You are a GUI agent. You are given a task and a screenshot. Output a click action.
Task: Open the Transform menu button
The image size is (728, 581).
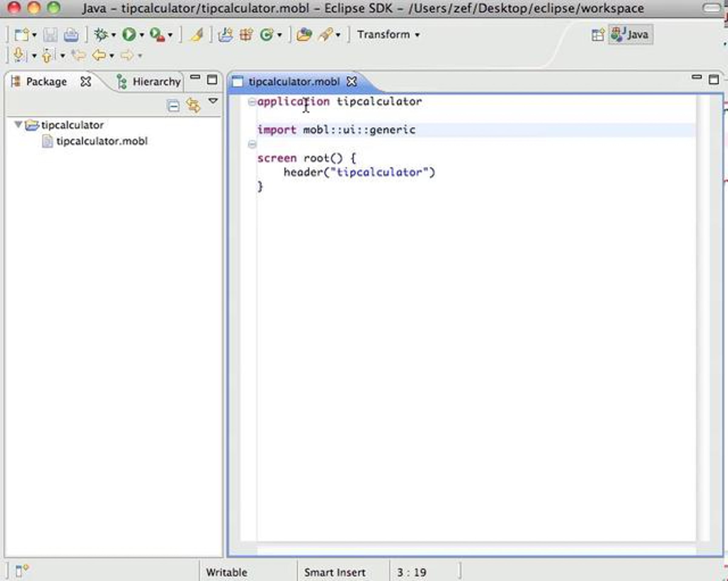[388, 35]
